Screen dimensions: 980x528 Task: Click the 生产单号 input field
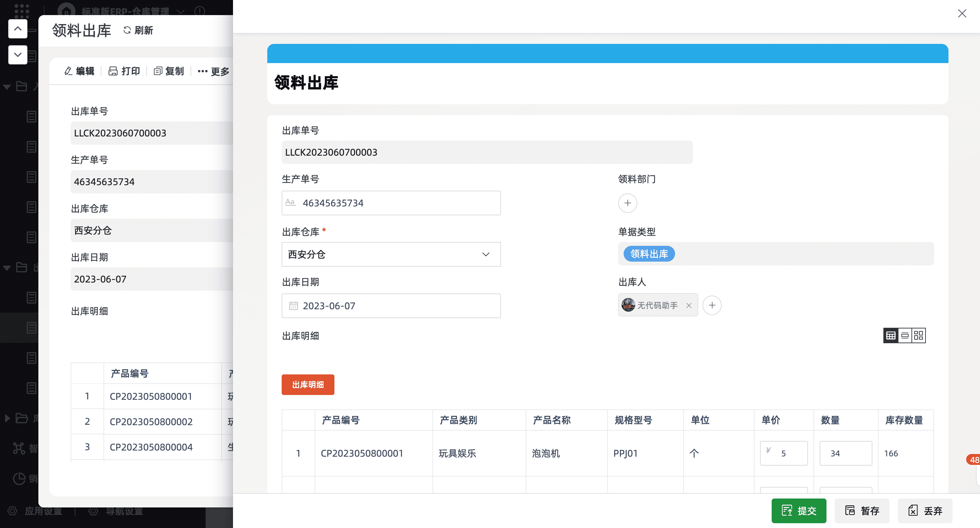coord(391,203)
